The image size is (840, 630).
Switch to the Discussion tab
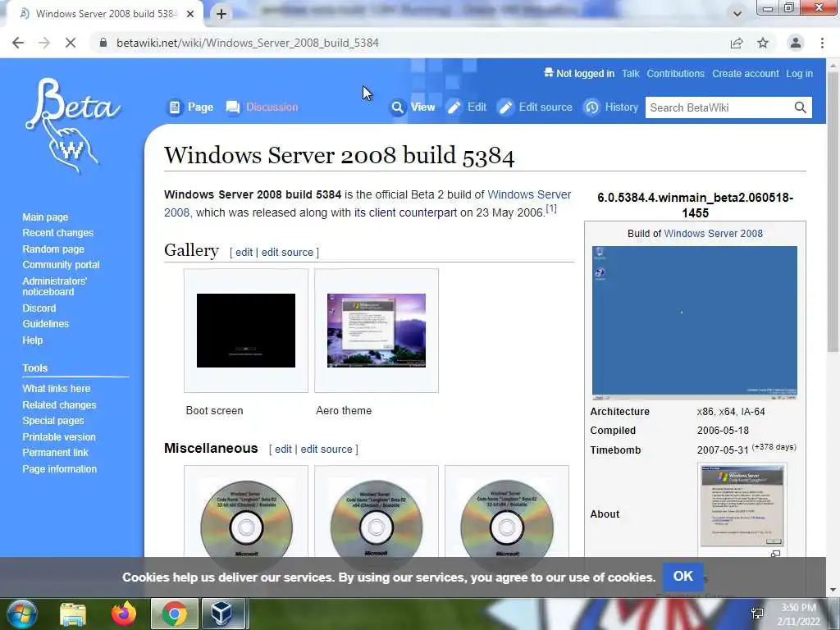coord(262,107)
